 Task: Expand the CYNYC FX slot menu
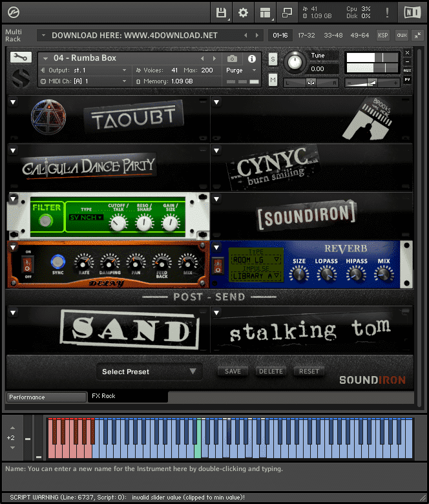click(216, 151)
